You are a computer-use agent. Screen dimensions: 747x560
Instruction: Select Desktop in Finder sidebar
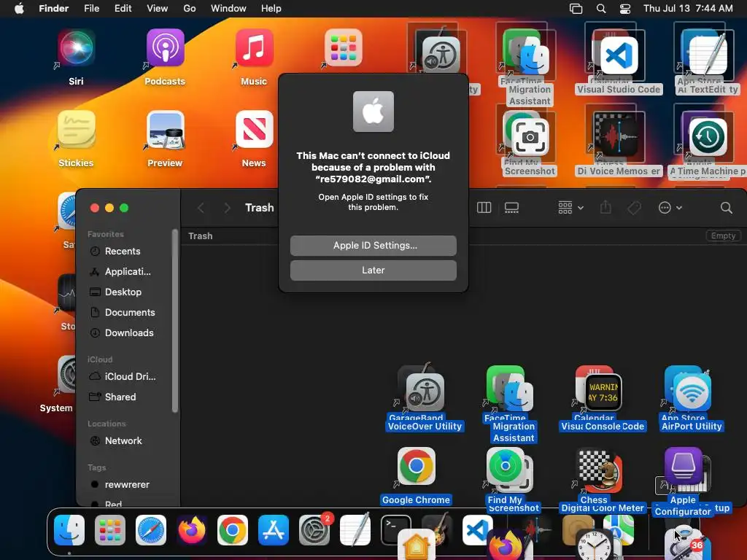[123, 292]
